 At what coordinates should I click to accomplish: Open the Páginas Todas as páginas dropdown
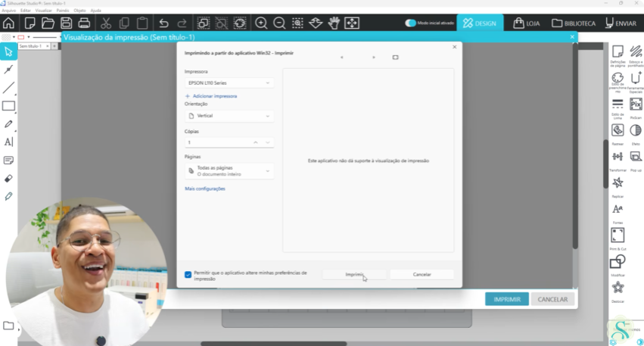[x=229, y=171]
